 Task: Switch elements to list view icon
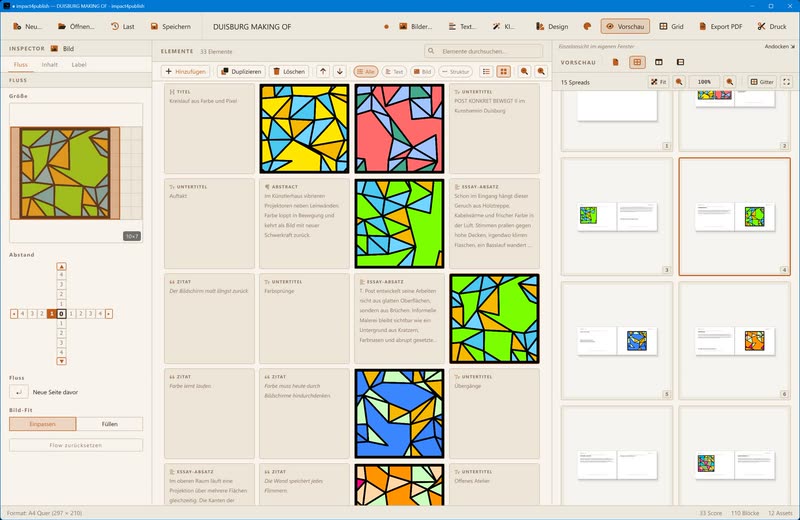[486, 71]
